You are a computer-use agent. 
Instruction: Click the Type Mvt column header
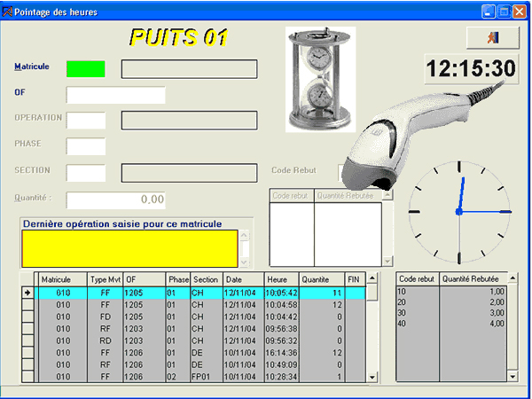click(106, 279)
